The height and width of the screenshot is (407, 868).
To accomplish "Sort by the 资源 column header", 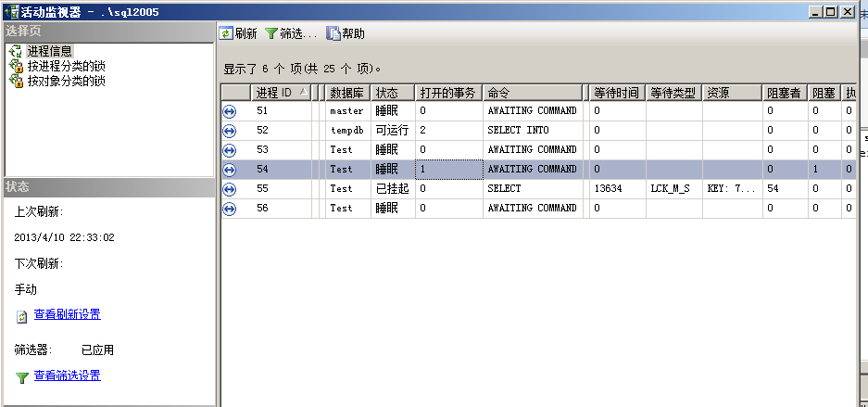I will pos(733,93).
